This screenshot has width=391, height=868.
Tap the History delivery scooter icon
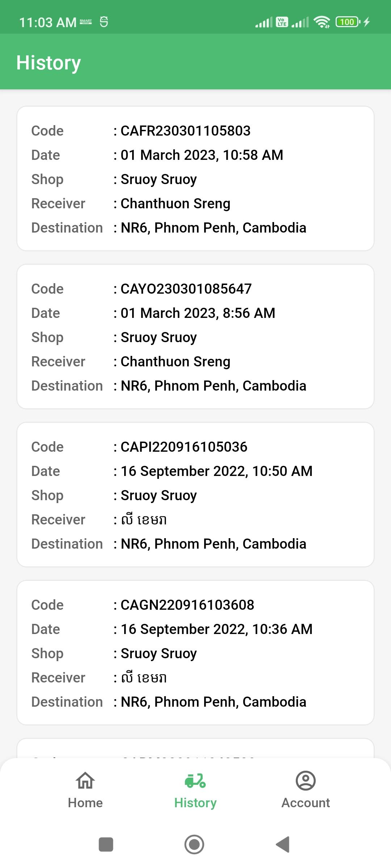pyautogui.click(x=195, y=780)
